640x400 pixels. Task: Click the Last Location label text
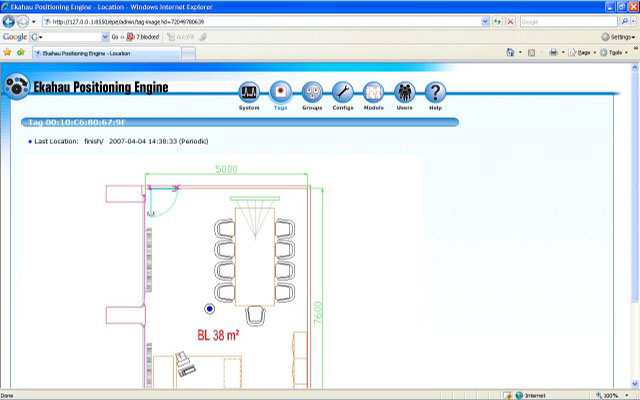[x=56, y=141]
